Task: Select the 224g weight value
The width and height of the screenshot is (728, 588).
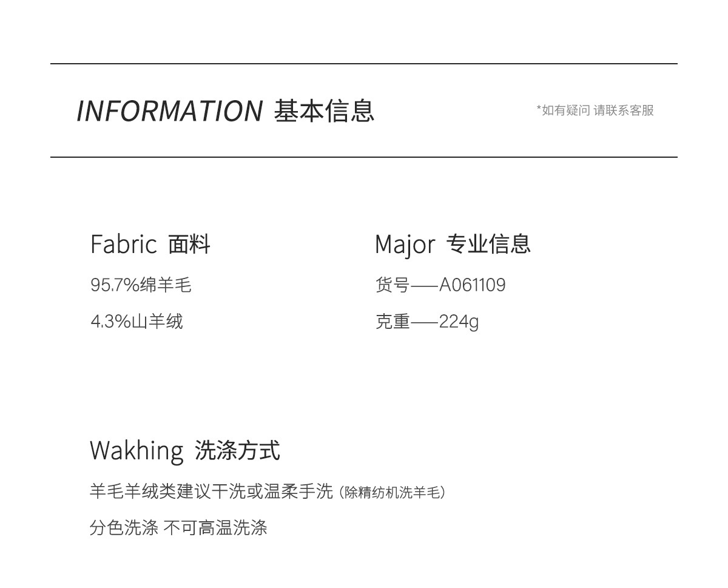Action: pos(459,322)
